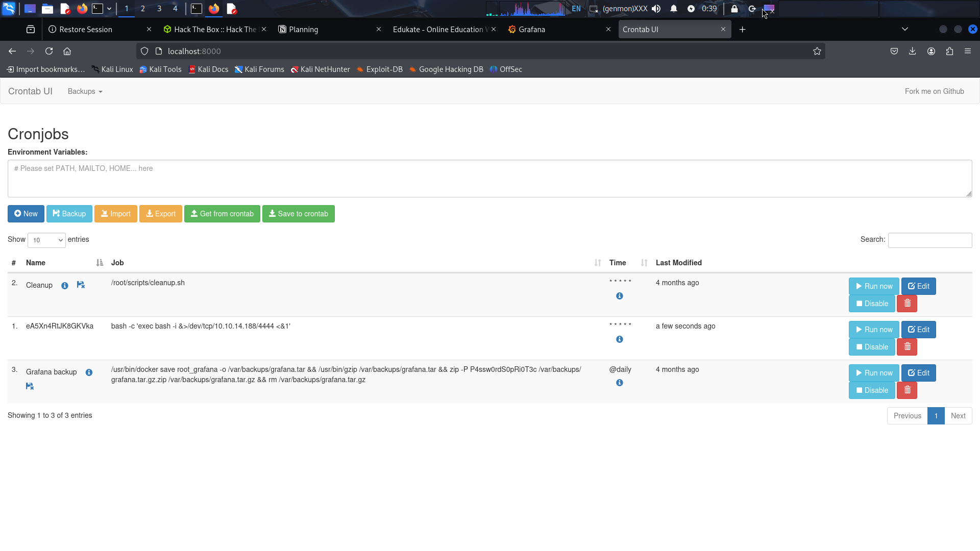Disable the reverse shell bash job
Viewport: 980px width, 551px height.
(871, 347)
